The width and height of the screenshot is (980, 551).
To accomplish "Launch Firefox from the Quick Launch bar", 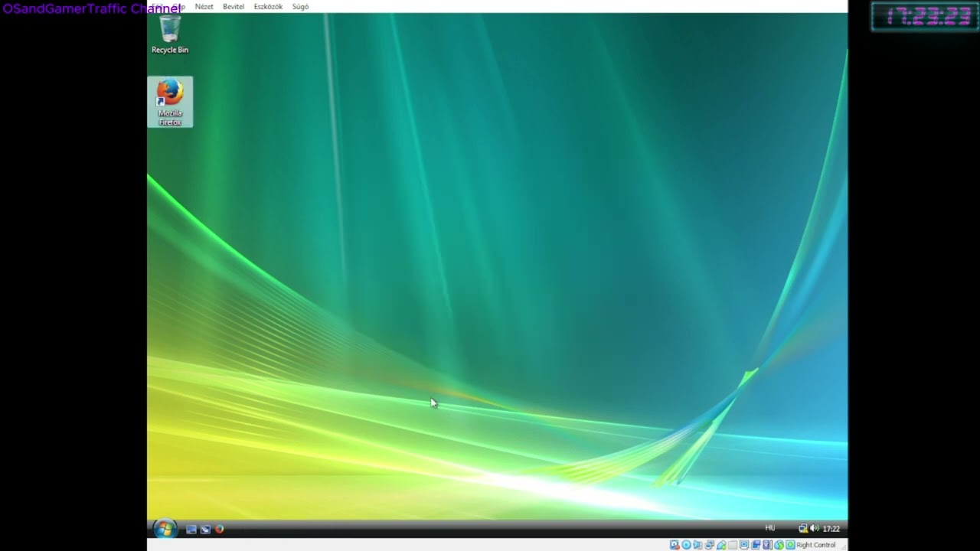I will (219, 529).
